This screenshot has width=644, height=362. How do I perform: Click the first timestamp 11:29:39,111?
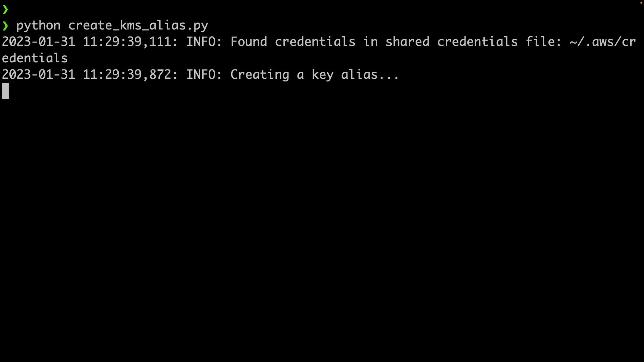(x=130, y=42)
